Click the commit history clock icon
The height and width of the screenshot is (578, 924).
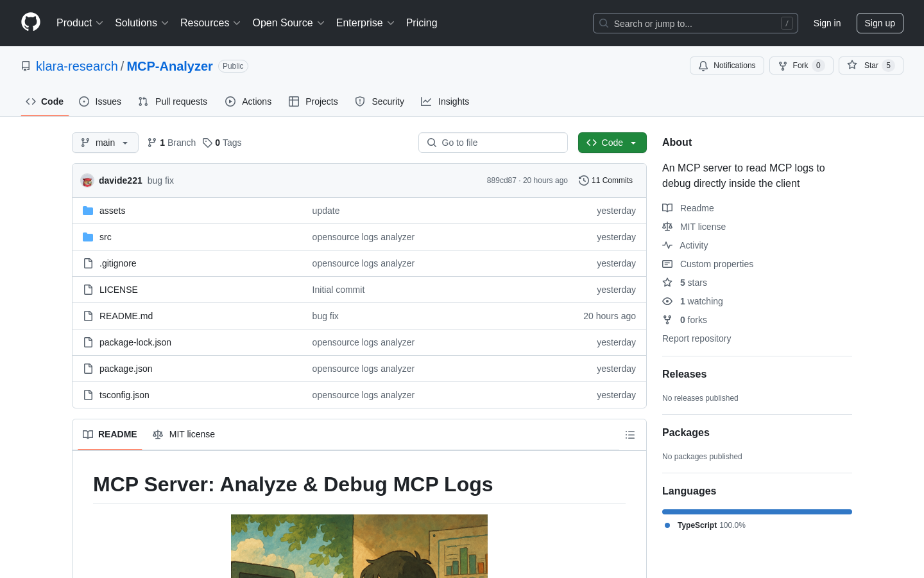[x=584, y=180]
